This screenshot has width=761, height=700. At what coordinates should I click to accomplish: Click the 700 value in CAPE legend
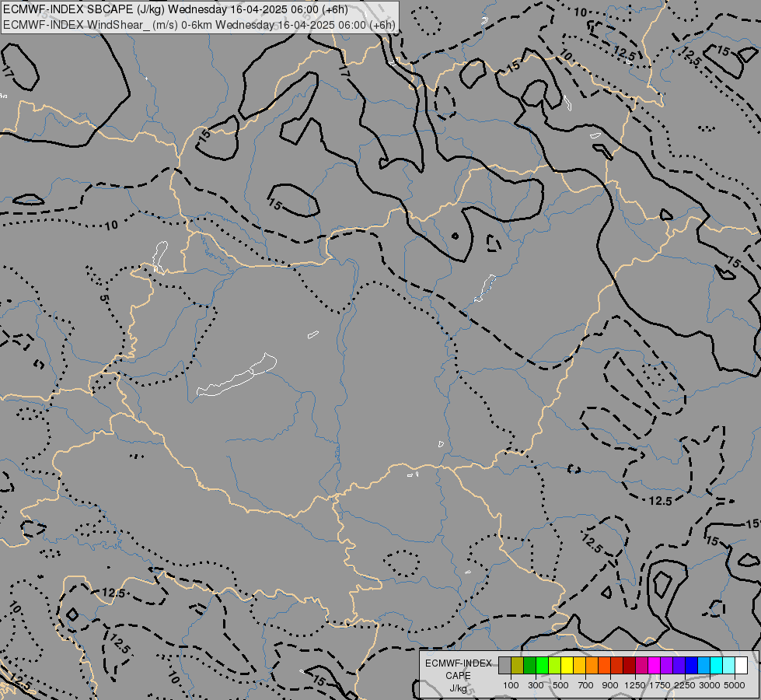[586, 685]
